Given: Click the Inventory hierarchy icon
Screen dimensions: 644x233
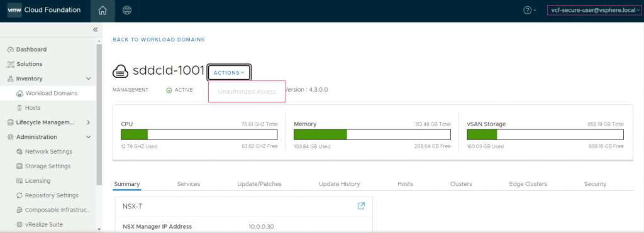Looking at the screenshot, I should pyautogui.click(x=11, y=79).
